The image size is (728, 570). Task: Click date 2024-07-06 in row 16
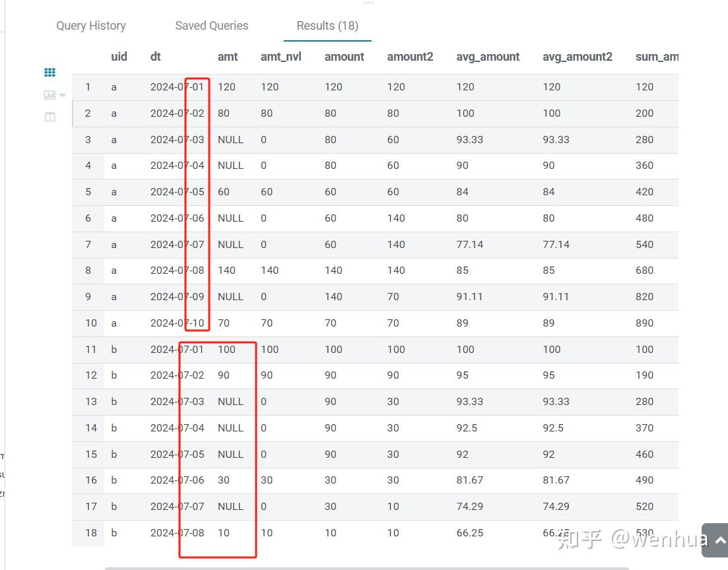[x=177, y=480]
